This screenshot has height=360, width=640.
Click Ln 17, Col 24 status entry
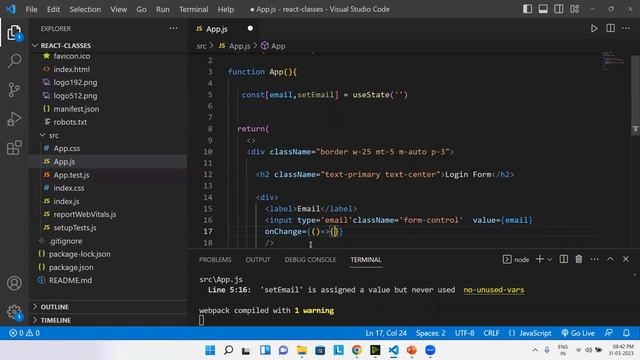point(386,333)
